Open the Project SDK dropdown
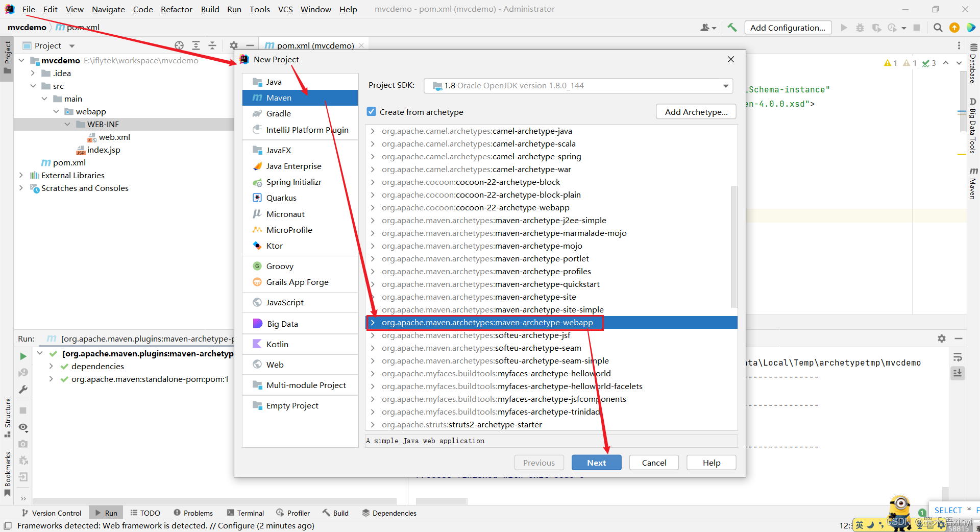 578,86
